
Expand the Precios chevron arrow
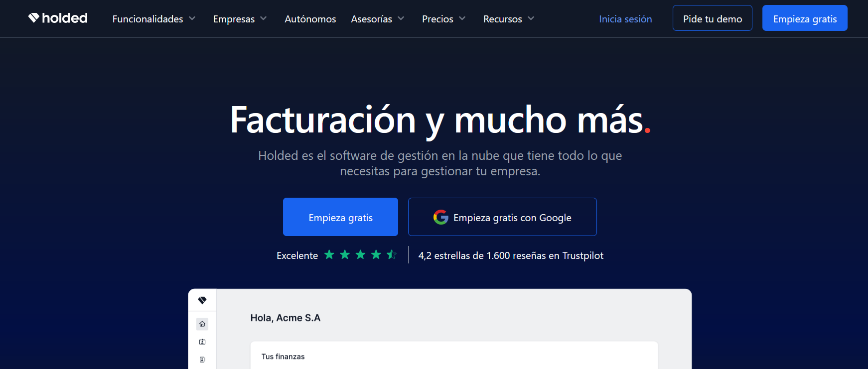pos(462,18)
